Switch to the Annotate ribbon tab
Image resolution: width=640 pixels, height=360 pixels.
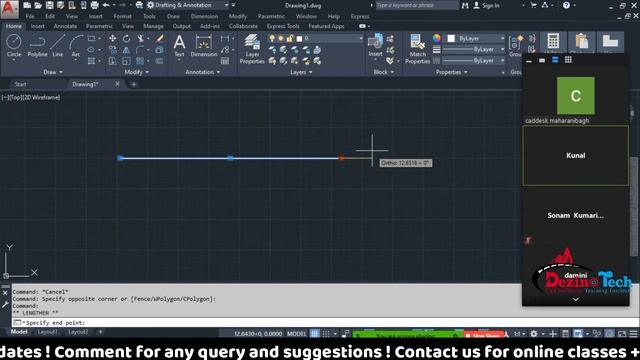(65, 26)
